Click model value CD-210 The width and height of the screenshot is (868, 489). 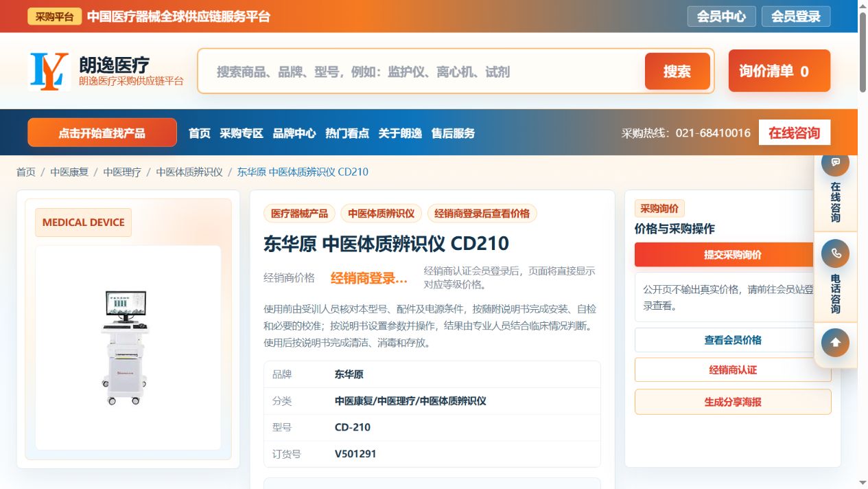click(353, 427)
